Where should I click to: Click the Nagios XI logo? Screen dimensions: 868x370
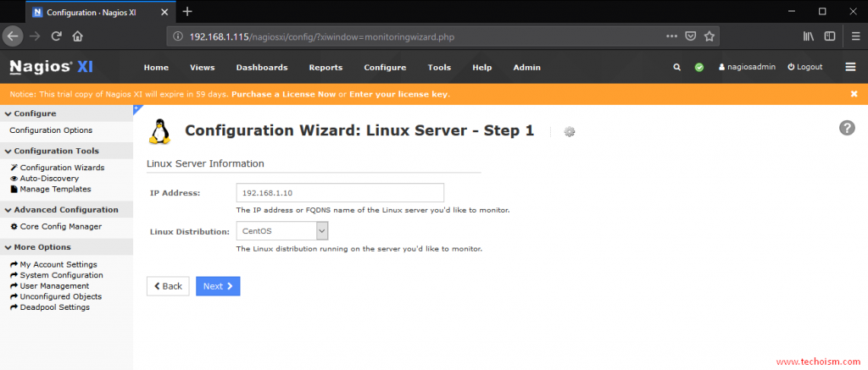(x=52, y=67)
